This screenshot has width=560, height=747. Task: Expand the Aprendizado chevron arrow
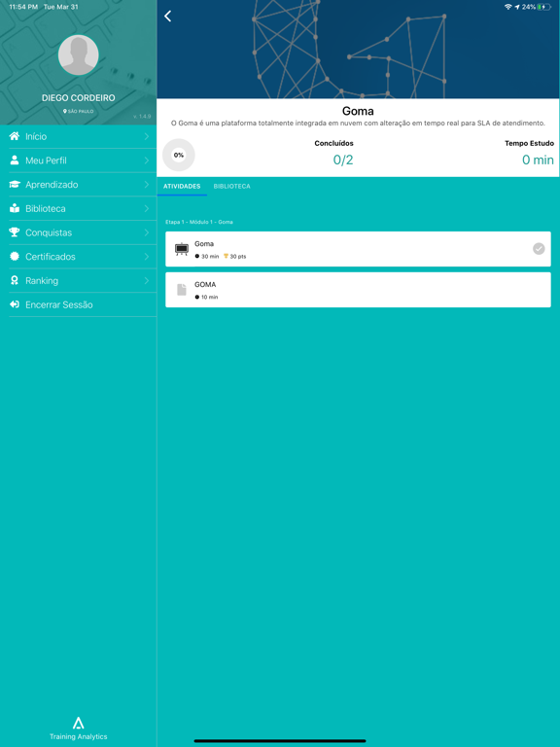click(x=147, y=185)
